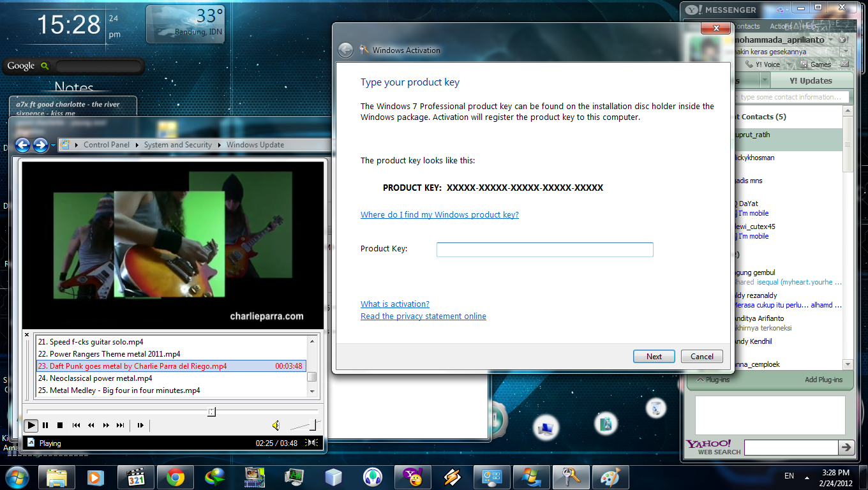Image resolution: width=868 pixels, height=490 pixels.
Task: Switch to the Y! Updates tab
Action: [811, 80]
